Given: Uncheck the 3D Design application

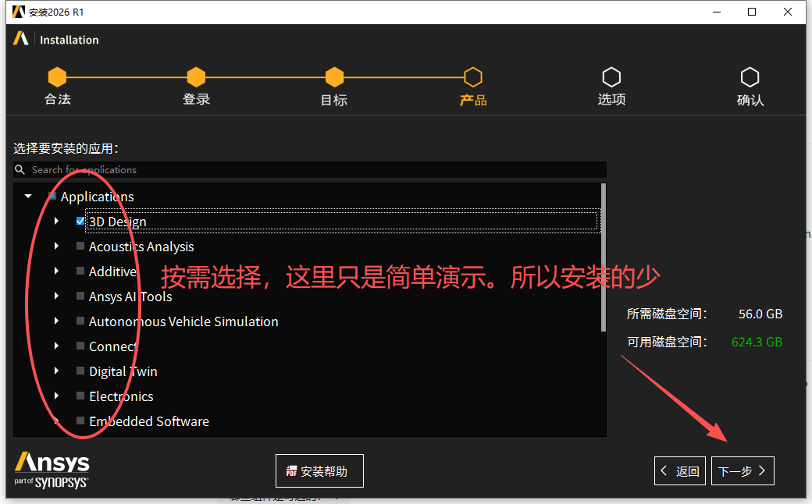Looking at the screenshot, I should click(x=80, y=221).
